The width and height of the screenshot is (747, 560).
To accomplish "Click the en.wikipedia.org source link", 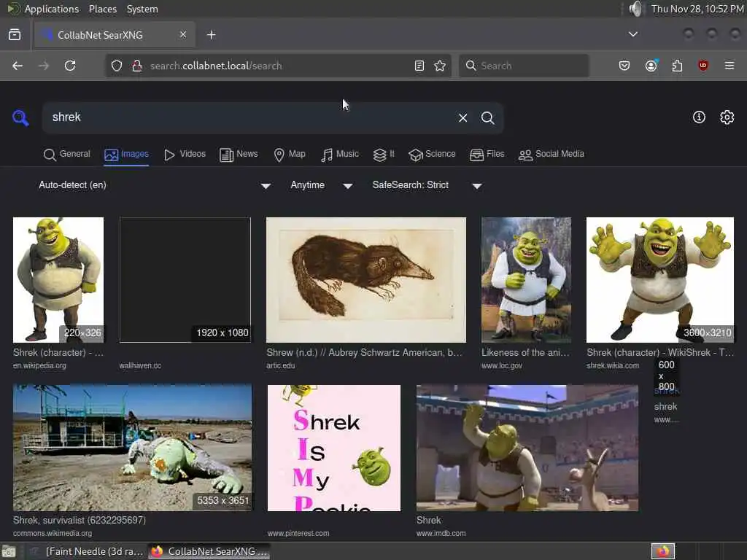I will click(x=39, y=366).
